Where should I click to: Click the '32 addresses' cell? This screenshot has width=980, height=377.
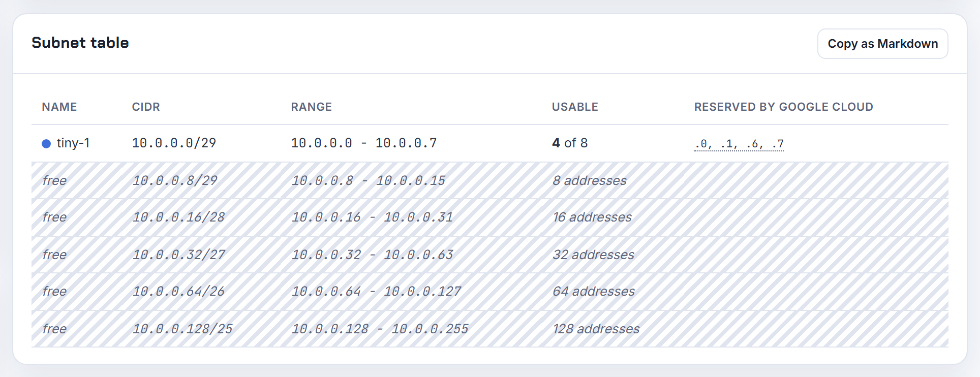[x=594, y=255]
